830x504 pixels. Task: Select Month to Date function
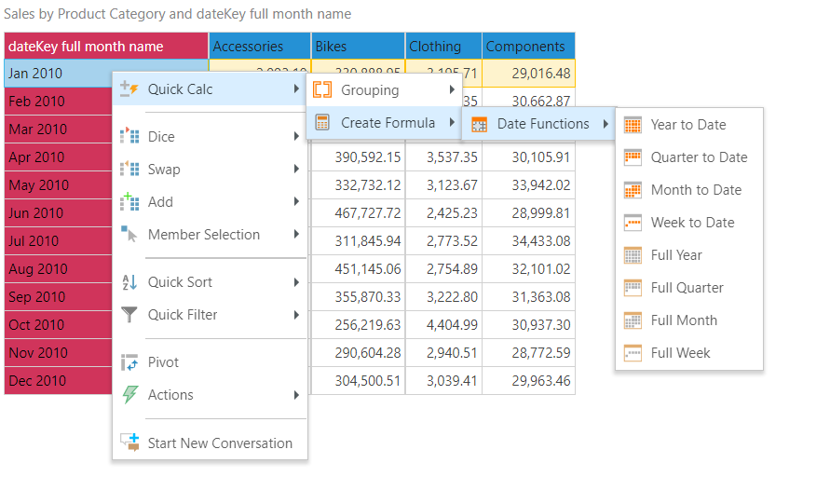696,190
